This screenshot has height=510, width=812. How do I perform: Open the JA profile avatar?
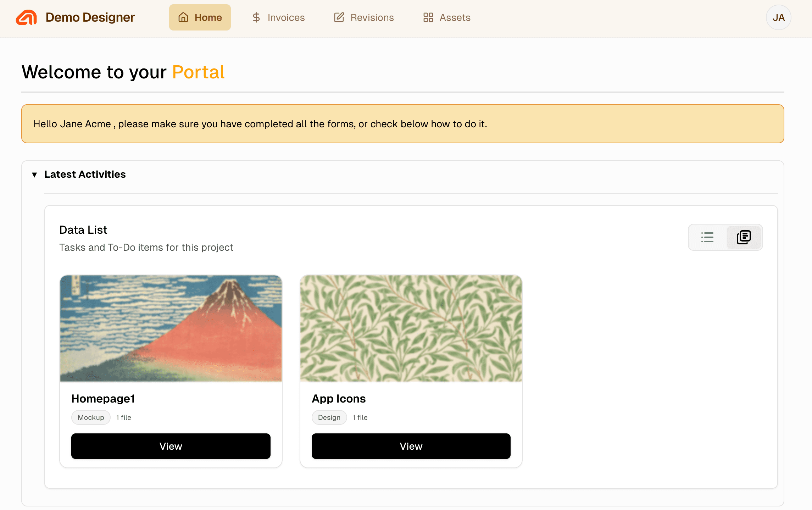pos(778,17)
